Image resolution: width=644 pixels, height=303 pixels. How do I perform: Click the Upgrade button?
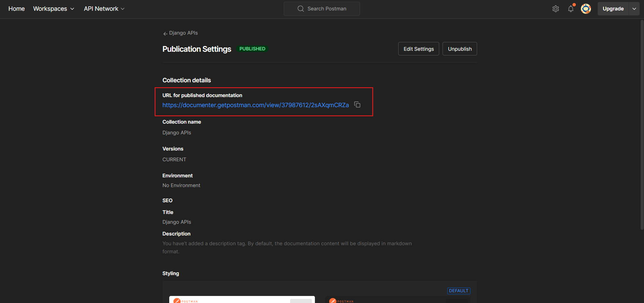tap(613, 9)
